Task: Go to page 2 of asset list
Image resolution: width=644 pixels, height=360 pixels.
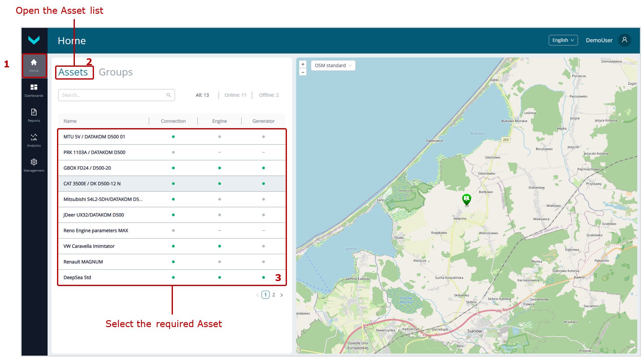Action: [273, 295]
